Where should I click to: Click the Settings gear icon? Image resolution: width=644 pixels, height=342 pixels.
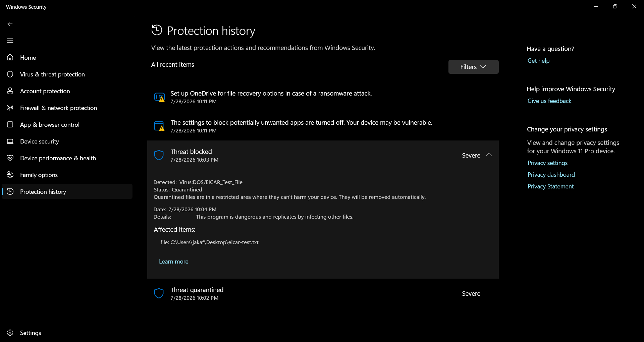(x=10, y=333)
